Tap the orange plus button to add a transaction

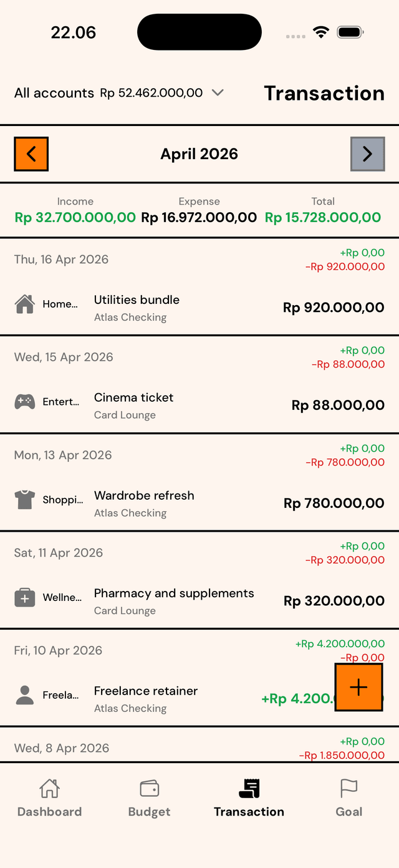point(358,688)
